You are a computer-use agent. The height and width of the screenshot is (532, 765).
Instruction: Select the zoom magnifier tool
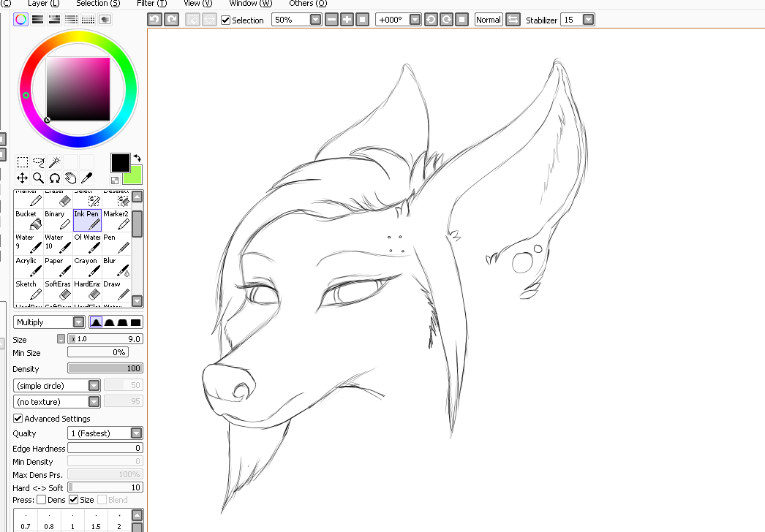39,178
